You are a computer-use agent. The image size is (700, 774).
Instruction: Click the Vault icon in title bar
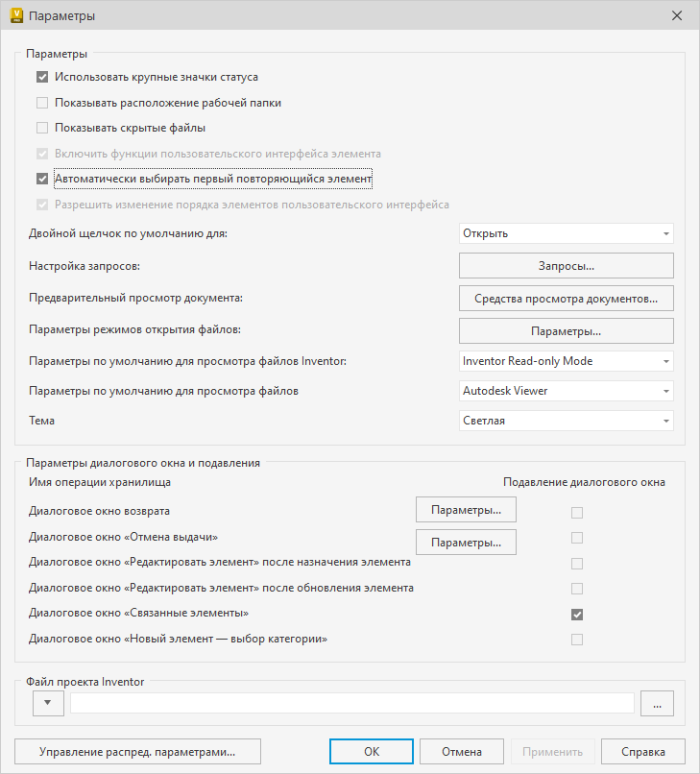[x=15, y=15]
